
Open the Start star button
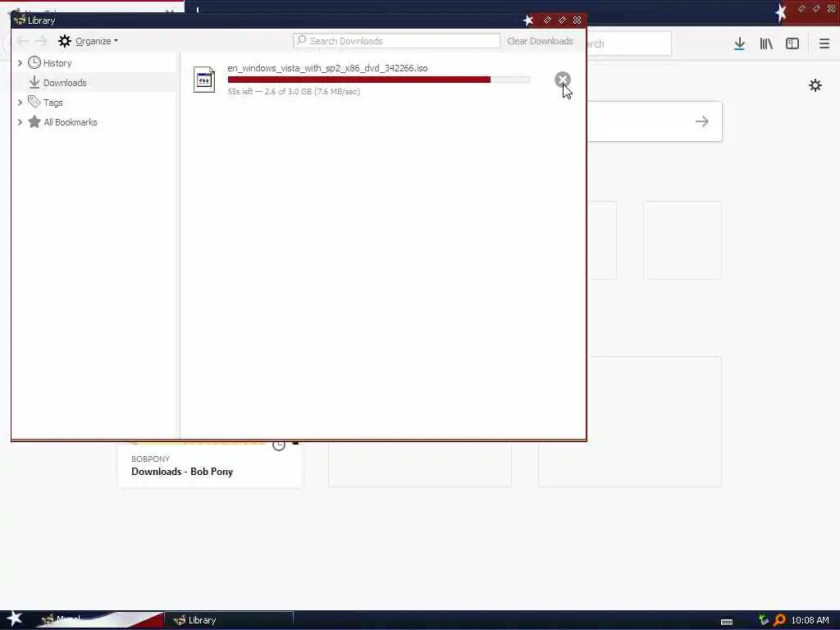pyautogui.click(x=14, y=619)
